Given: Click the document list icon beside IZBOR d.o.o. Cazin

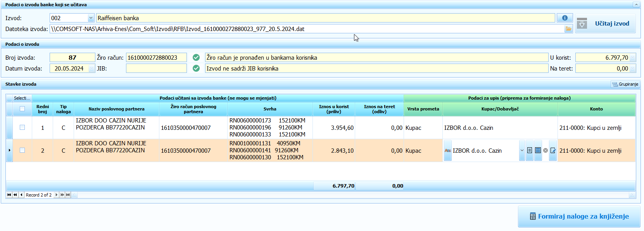Looking at the screenshot, I should pos(530,150).
